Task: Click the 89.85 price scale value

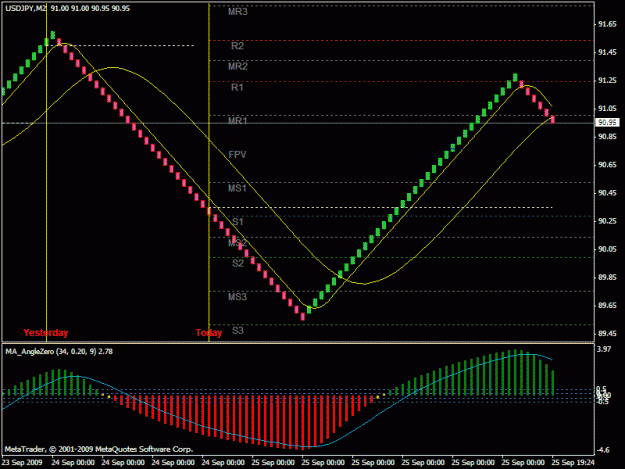Action: click(x=607, y=277)
